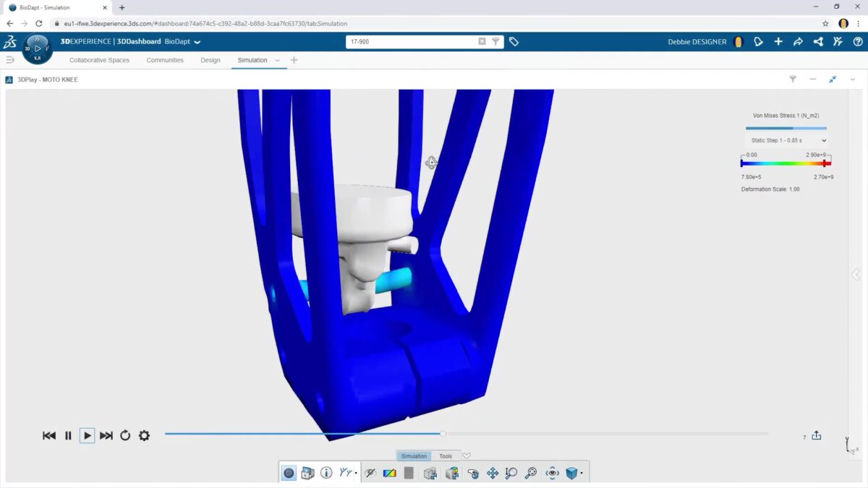868x488 pixels.
Task: Click the animation timeline slider handle
Action: click(x=443, y=434)
